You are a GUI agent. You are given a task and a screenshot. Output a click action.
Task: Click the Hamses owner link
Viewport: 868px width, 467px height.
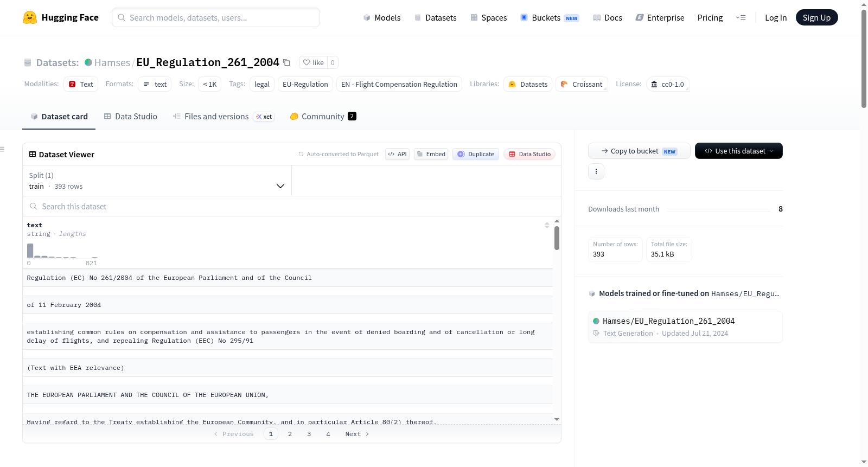pyautogui.click(x=112, y=62)
